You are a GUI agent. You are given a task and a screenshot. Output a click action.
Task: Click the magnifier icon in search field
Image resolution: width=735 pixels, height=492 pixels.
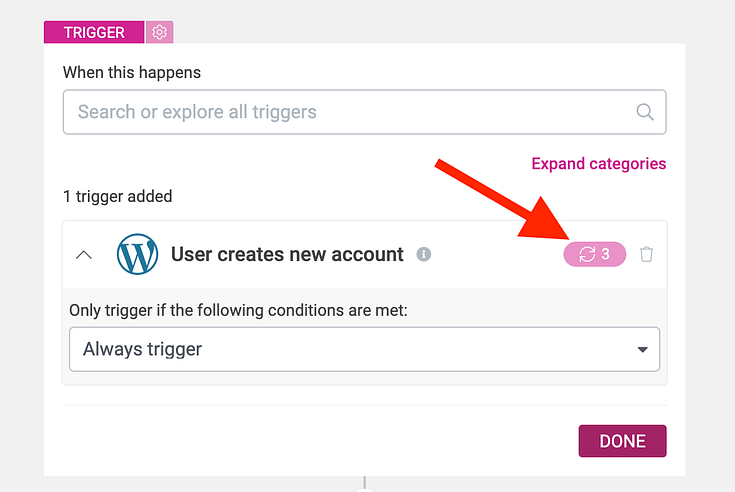coord(645,112)
